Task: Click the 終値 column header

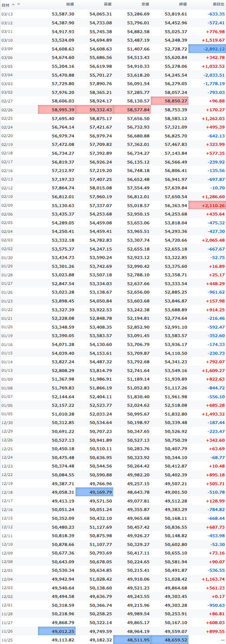Action: pyautogui.click(x=183, y=5)
